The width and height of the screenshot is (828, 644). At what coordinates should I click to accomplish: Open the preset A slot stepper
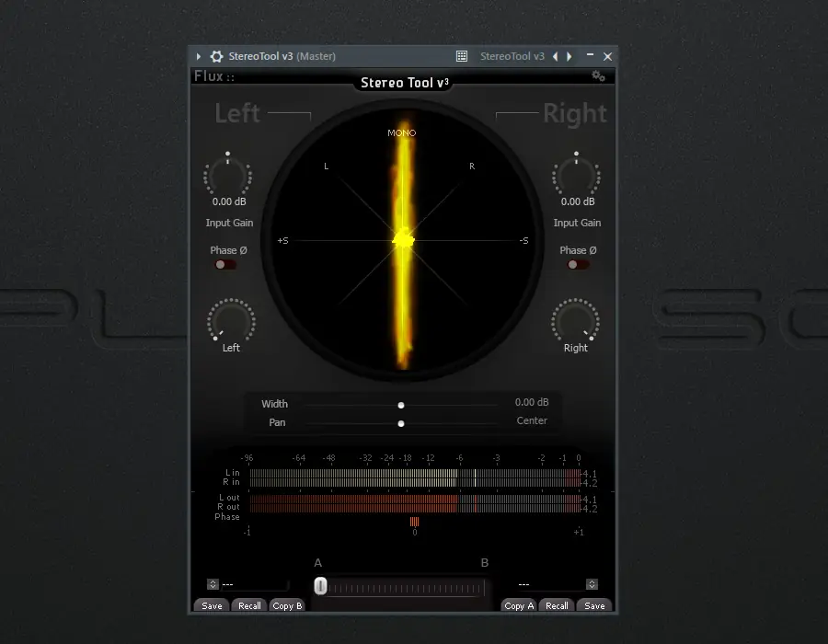pyautogui.click(x=213, y=584)
